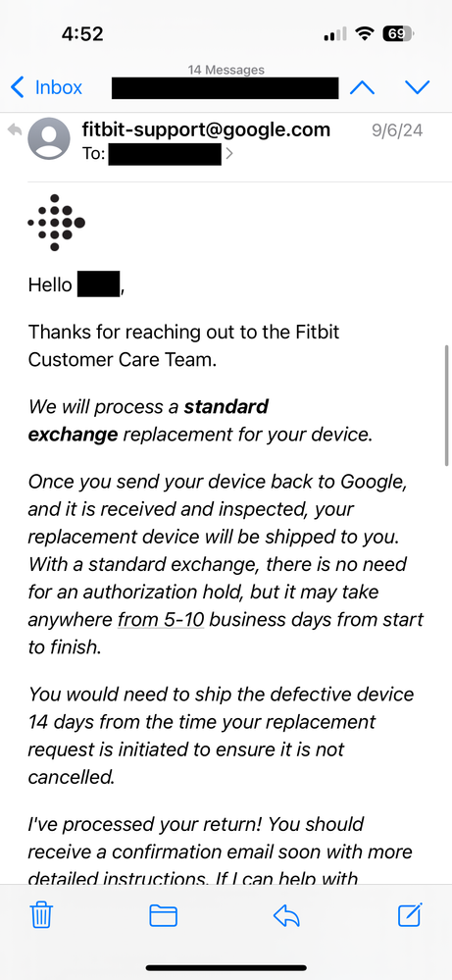Screen dimensions: 452x980
Task: Tap the replied-arrow indicator beside avatar
Action: coord(15,129)
